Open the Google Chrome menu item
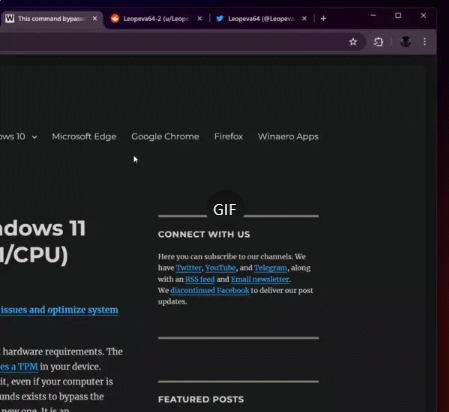Image resolution: width=449 pixels, height=412 pixels. tap(165, 137)
